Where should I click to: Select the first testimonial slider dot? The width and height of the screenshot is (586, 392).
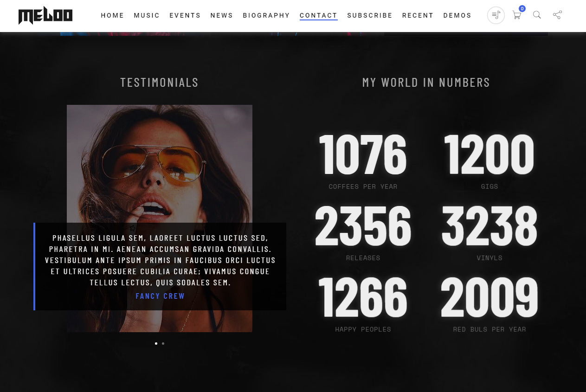tap(156, 343)
